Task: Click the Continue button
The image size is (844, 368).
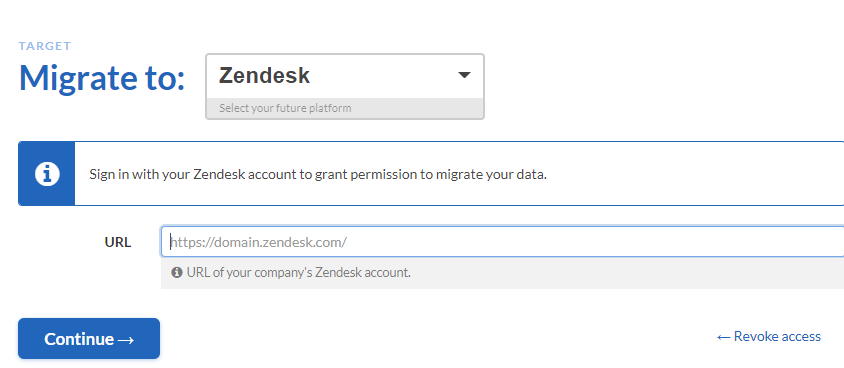Action: (x=89, y=338)
